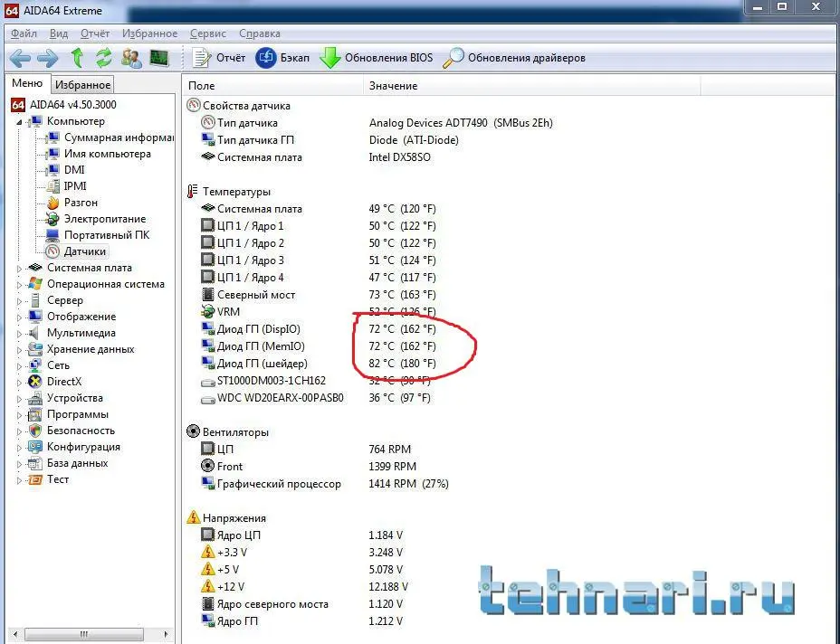
Task: Click the sidebar scrollbar right arrow
Action: 166,634
